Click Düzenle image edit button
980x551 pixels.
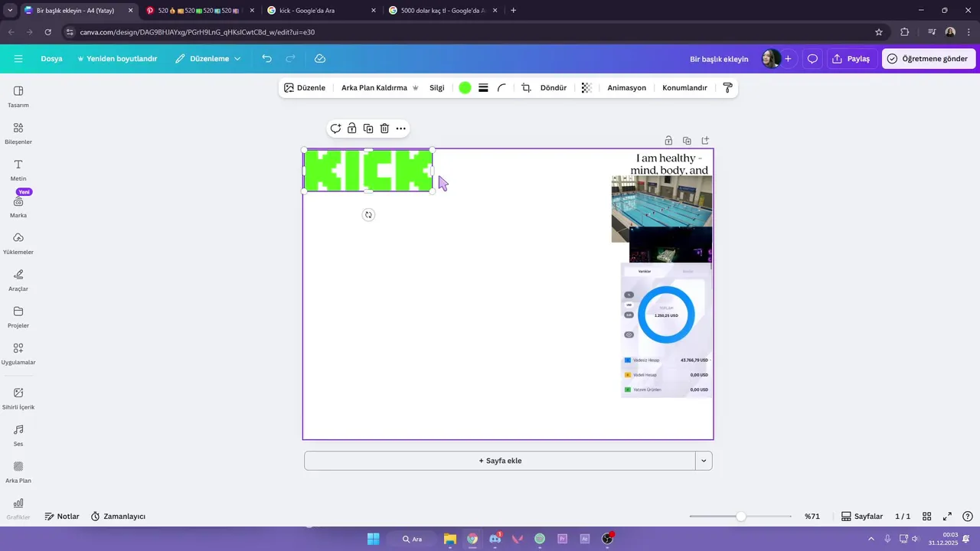pos(305,88)
